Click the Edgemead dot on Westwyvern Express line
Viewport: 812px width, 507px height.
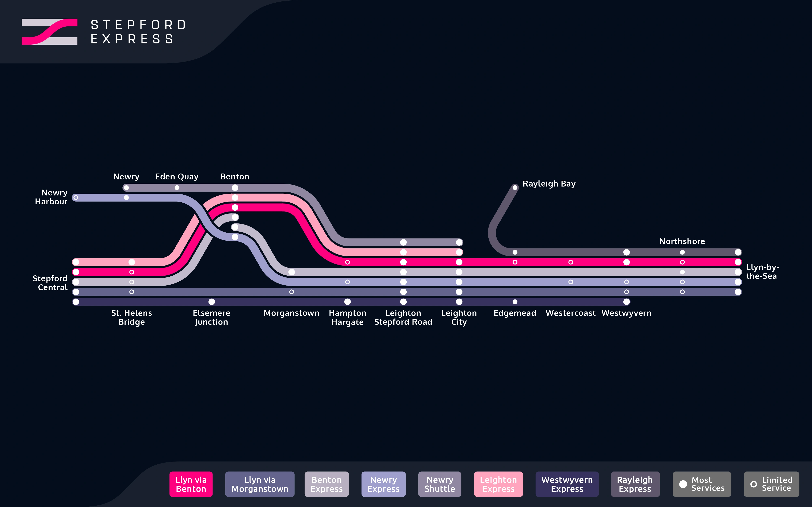(515, 302)
